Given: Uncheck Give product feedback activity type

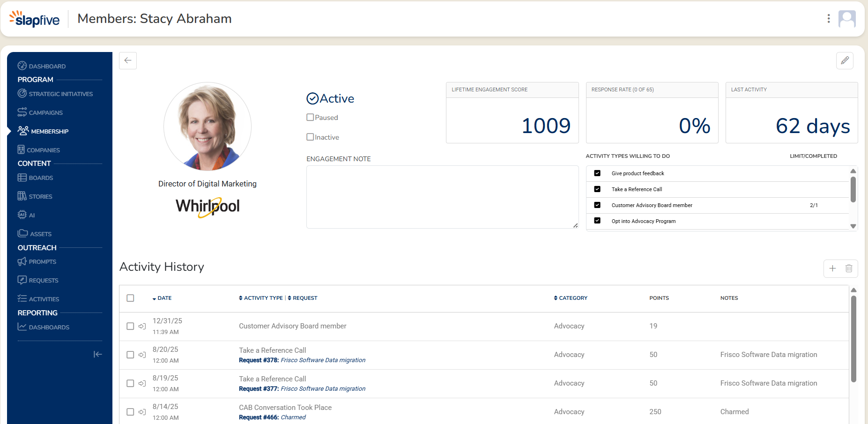Looking at the screenshot, I should tap(597, 173).
